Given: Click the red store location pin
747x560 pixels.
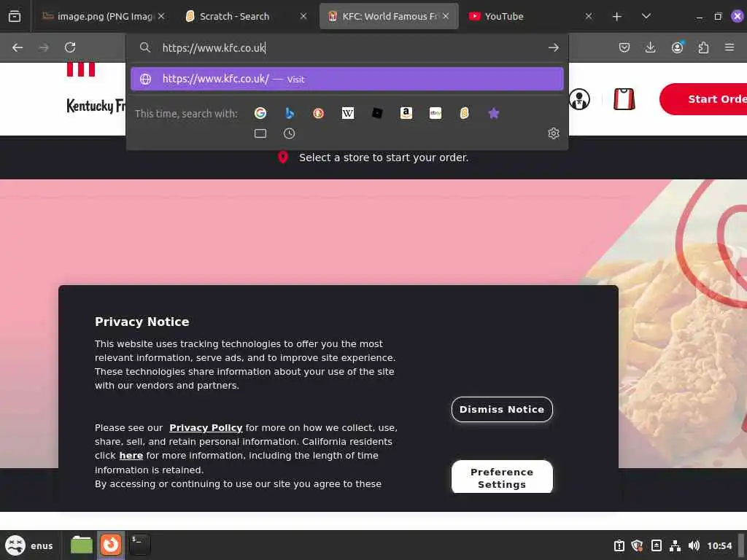Looking at the screenshot, I should [x=283, y=157].
